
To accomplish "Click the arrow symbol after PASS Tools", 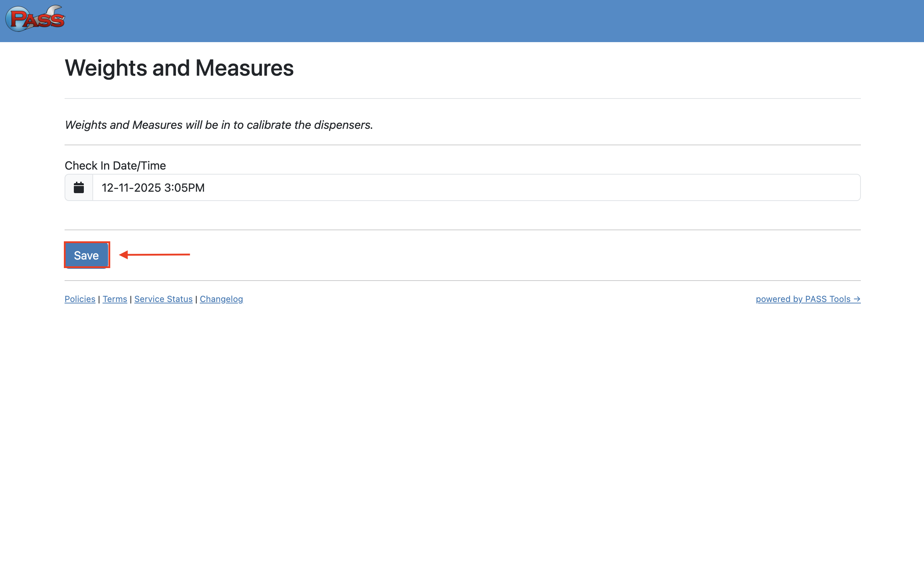I will click(856, 299).
